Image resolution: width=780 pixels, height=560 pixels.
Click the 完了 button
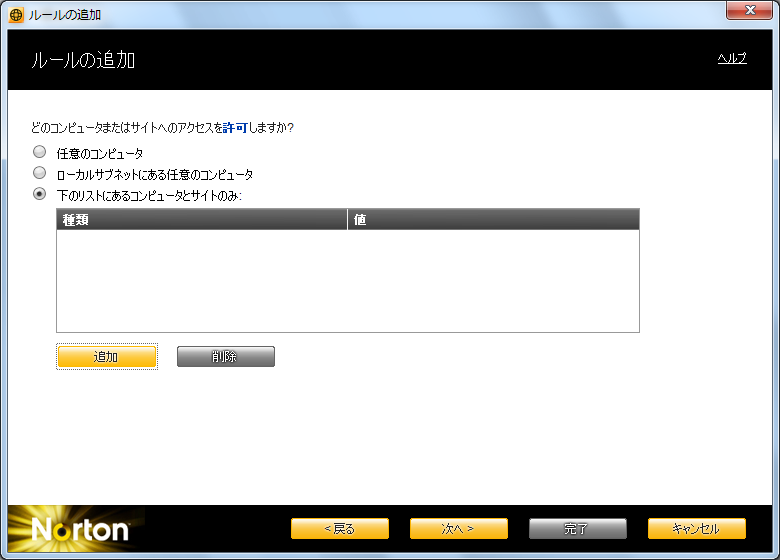(577, 529)
